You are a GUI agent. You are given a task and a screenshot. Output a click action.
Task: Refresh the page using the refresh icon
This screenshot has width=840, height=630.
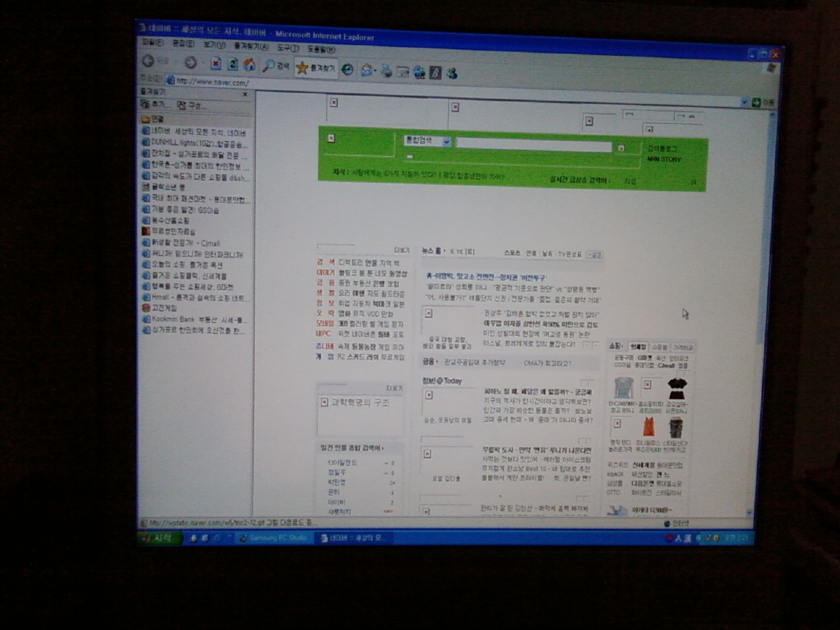pos(232,64)
